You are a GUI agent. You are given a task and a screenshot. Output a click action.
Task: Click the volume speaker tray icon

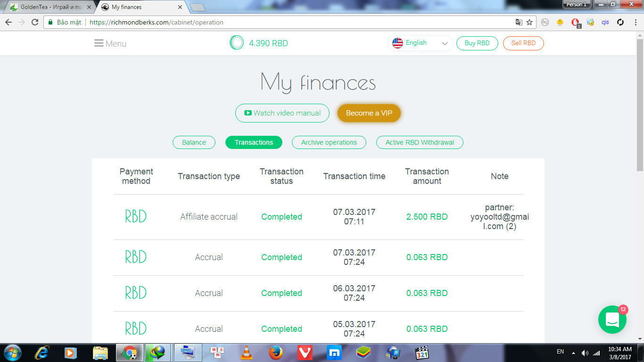[x=585, y=353]
